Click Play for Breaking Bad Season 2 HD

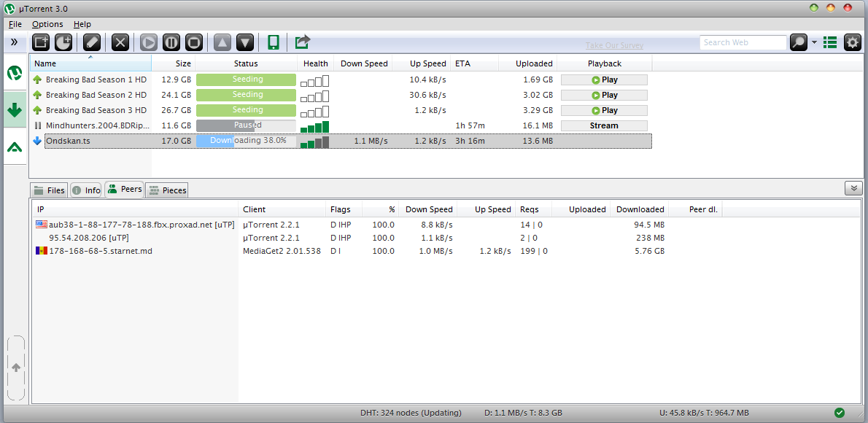604,95
